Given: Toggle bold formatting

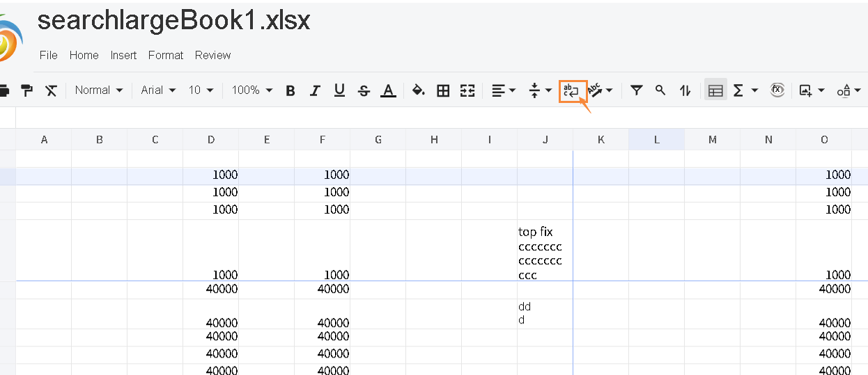Looking at the screenshot, I should tap(290, 90).
